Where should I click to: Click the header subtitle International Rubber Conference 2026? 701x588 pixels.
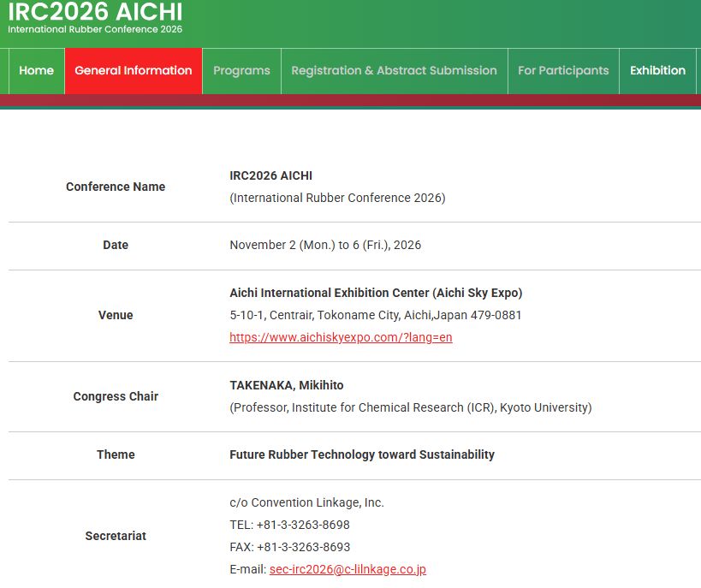coord(95,29)
